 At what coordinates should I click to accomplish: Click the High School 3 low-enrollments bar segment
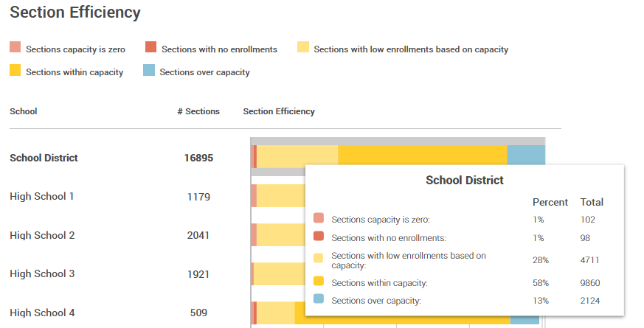[279, 273]
